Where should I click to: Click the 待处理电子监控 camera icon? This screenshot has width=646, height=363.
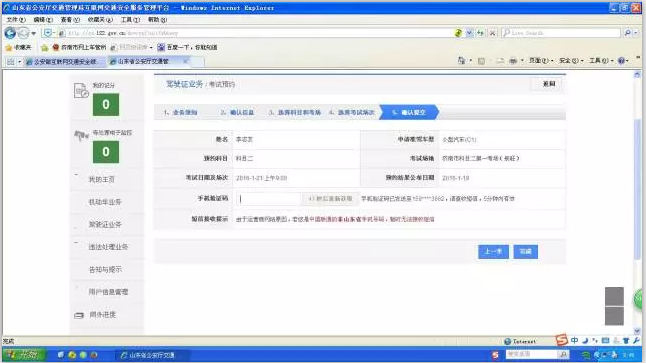click(81, 135)
